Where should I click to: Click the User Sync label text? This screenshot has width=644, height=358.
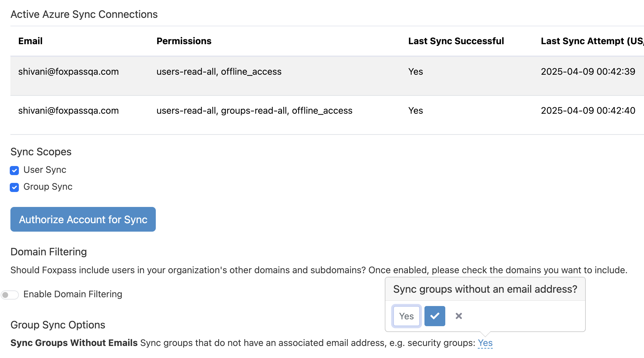click(45, 170)
